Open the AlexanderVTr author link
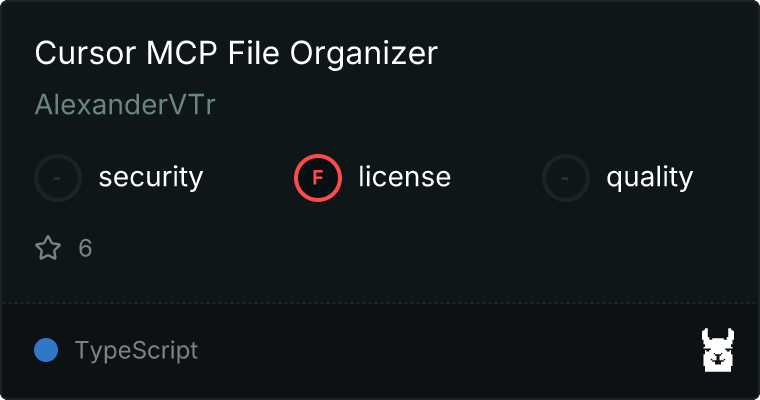The image size is (760, 400). pos(125,104)
